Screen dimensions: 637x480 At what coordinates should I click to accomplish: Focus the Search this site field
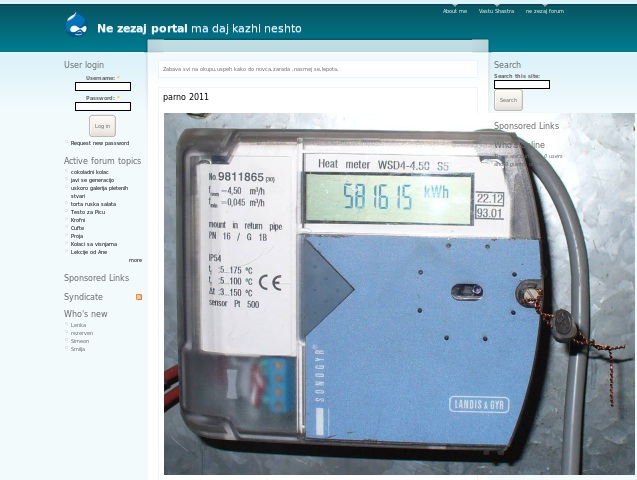(x=522, y=84)
